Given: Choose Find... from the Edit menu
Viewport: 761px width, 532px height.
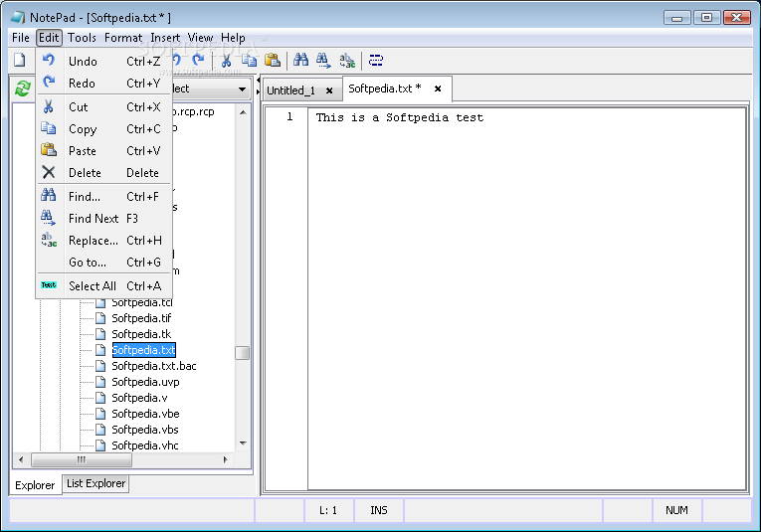Looking at the screenshot, I should [103, 197].
